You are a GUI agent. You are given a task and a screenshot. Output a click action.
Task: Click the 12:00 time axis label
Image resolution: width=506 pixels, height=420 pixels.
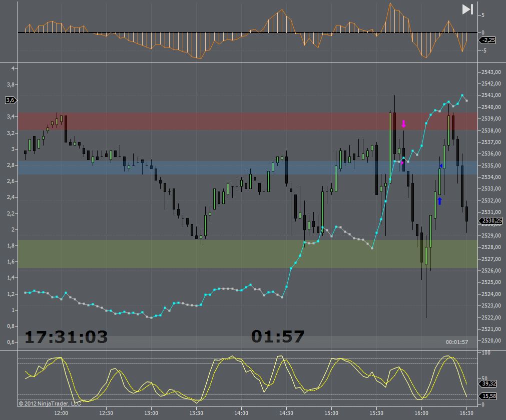(x=61, y=413)
